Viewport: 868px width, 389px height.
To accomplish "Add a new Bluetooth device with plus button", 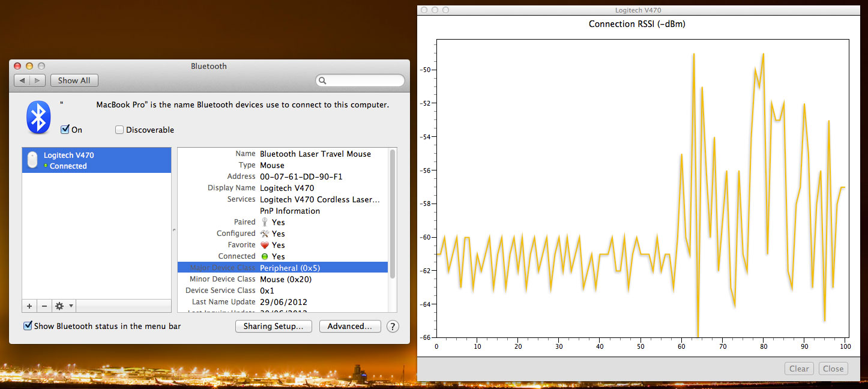I will point(29,306).
